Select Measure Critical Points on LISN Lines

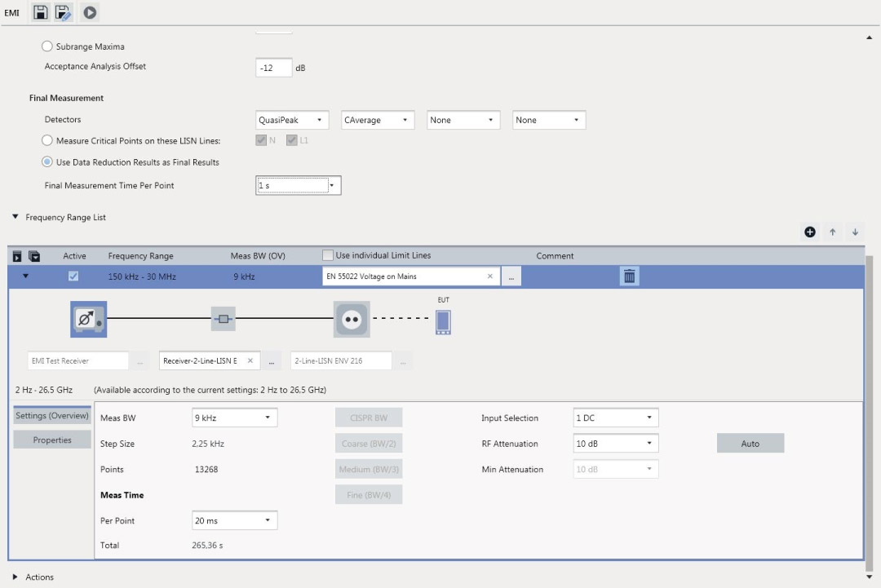[47, 141]
